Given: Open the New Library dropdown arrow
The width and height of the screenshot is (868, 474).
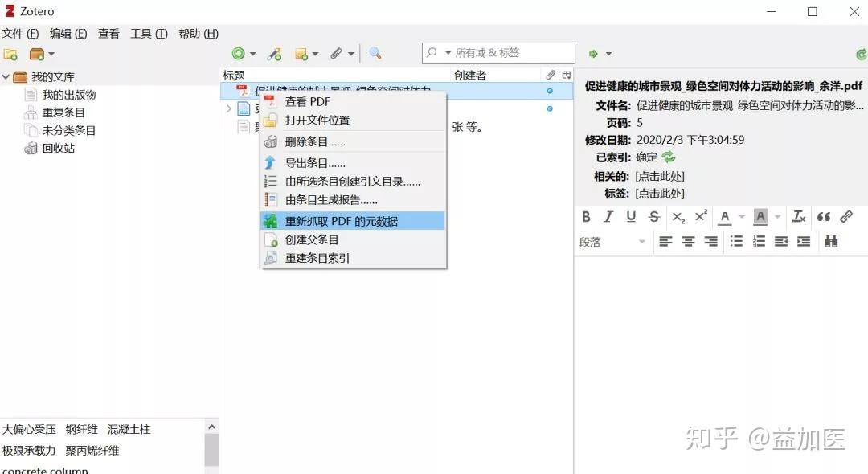Looking at the screenshot, I should (x=51, y=54).
